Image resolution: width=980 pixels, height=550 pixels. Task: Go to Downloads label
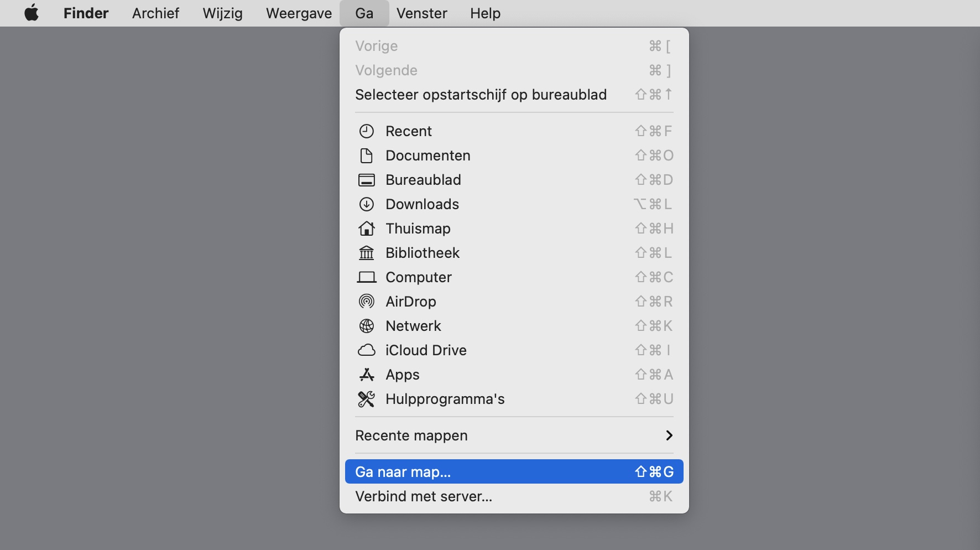422,204
